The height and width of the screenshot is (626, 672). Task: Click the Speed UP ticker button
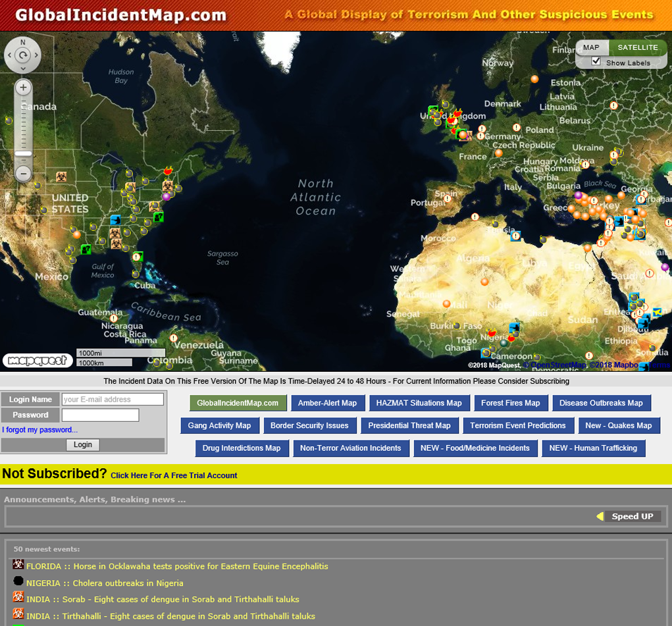633,516
